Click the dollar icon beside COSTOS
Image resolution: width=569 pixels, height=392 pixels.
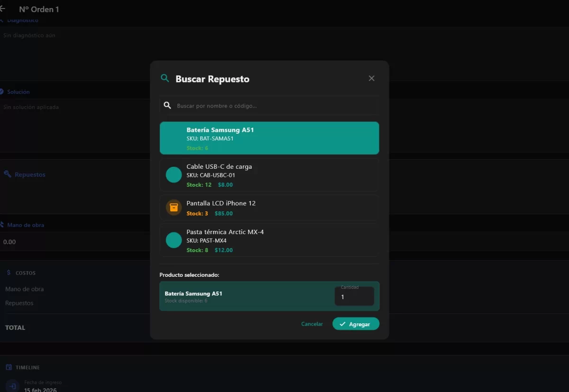(9, 273)
